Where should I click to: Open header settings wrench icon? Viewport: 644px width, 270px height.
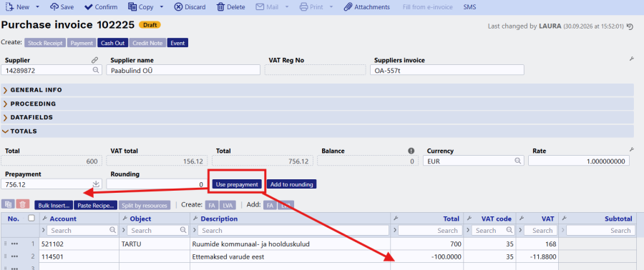pos(632,59)
